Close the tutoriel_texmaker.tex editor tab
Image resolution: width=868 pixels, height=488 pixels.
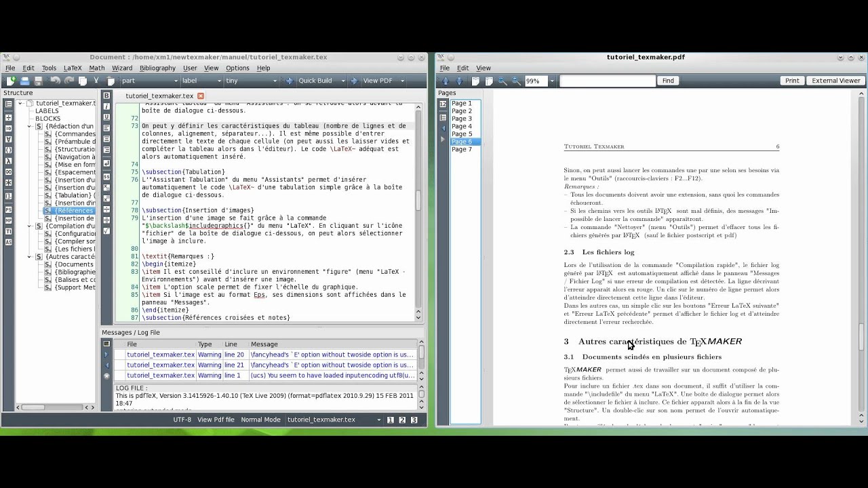point(200,96)
